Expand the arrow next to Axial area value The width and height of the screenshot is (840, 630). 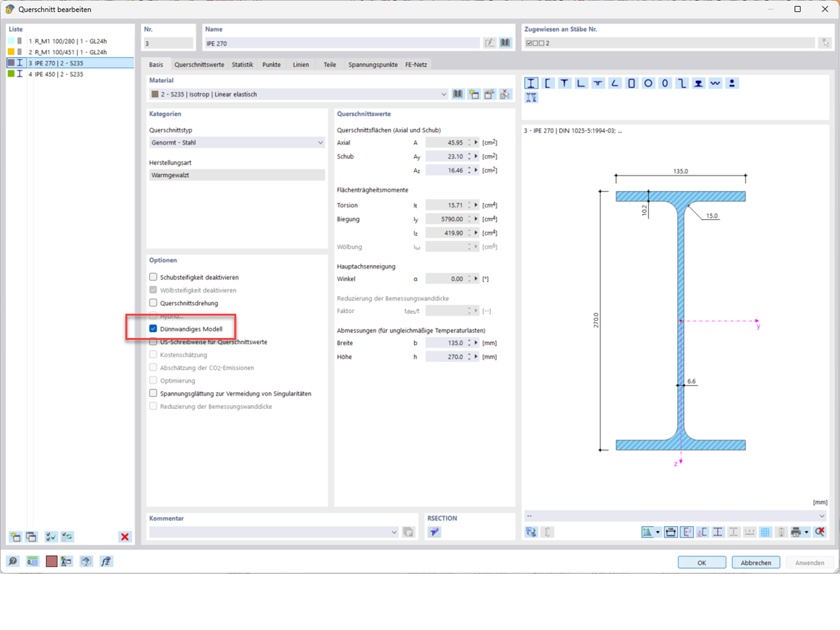click(476, 142)
